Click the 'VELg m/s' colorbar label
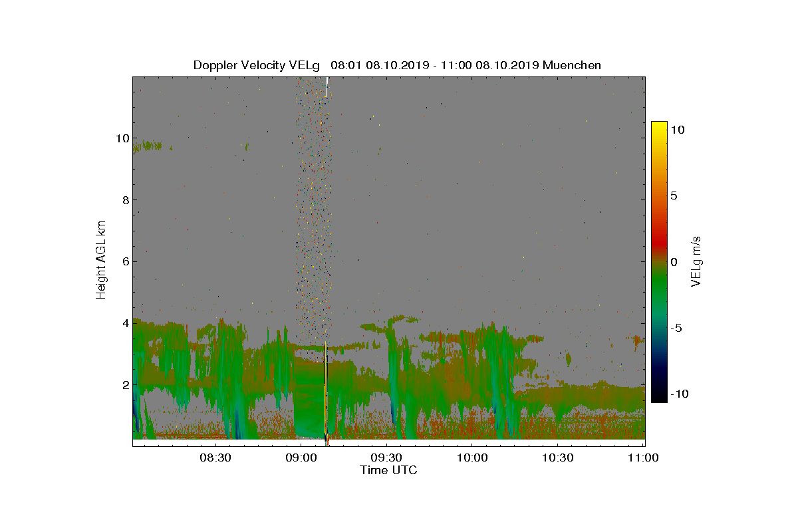Image resolution: width=798 pixels, height=532 pixels. point(697,261)
